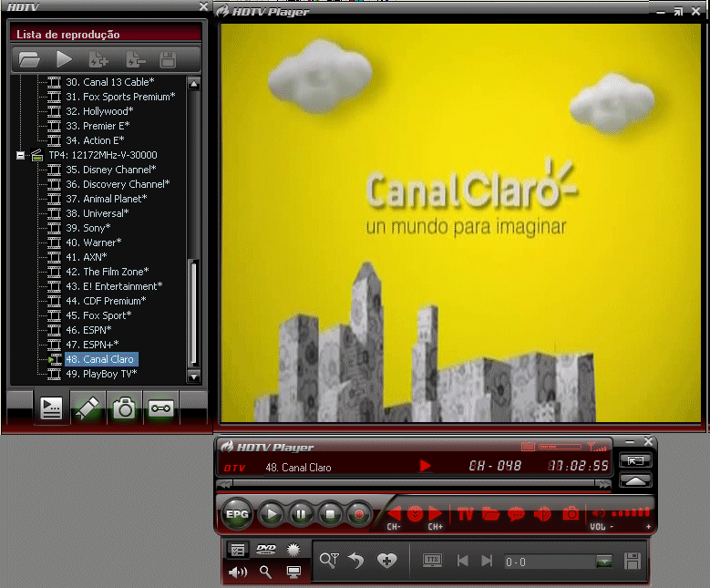Toggle subtitles with the speech bubble icon
The image size is (710, 588).
(x=516, y=514)
